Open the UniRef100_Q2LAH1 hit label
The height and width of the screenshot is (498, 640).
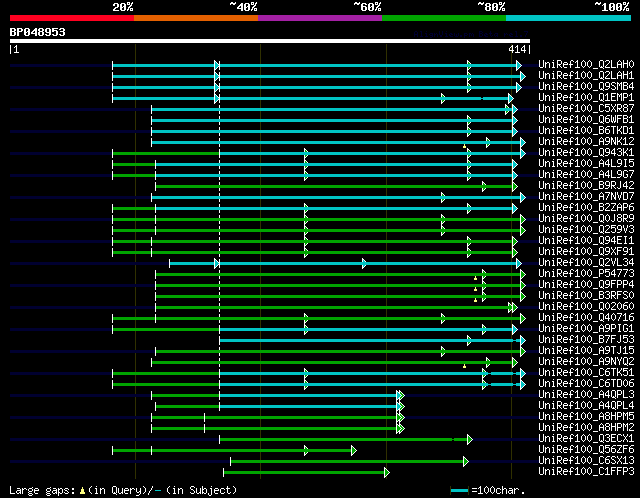point(586,76)
